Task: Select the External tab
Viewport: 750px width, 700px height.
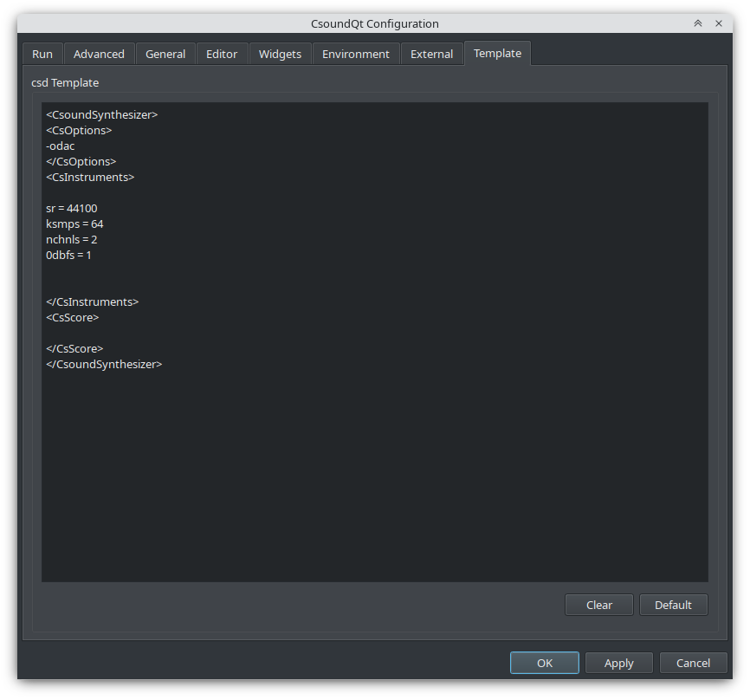Action: (x=432, y=54)
